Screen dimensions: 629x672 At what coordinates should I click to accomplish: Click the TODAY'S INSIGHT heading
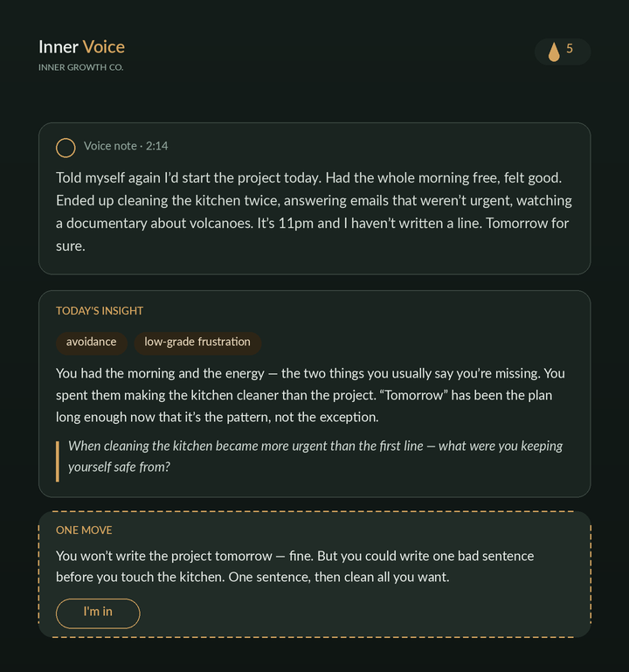point(100,311)
